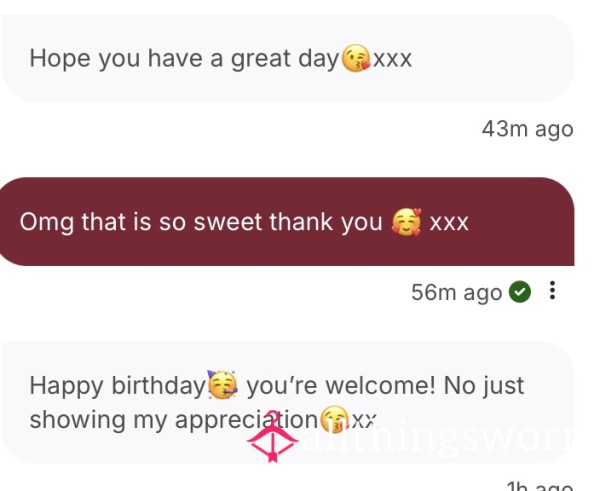Click the smiling hearts emoji in maroon message
Viewport: 600px width, 491px height.
click(x=406, y=222)
